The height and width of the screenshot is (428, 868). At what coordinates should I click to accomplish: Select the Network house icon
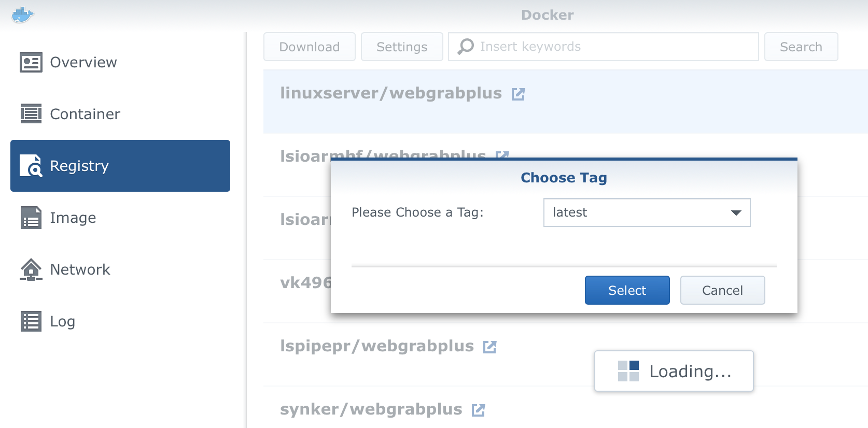pyautogui.click(x=31, y=269)
